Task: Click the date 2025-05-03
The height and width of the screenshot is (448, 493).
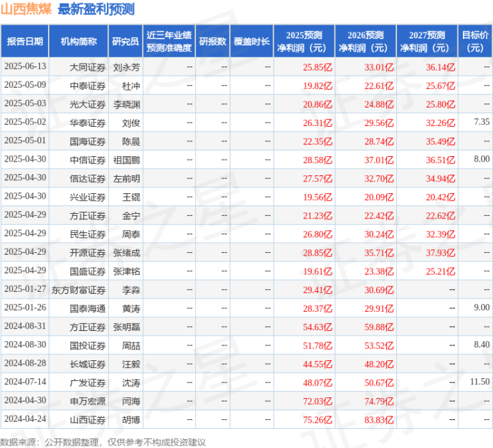Action: (25, 103)
